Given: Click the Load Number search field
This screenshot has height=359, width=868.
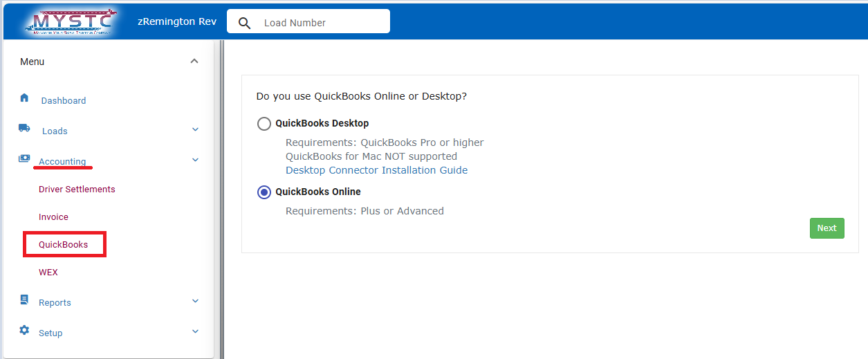Looking at the screenshot, I should pos(322,23).
